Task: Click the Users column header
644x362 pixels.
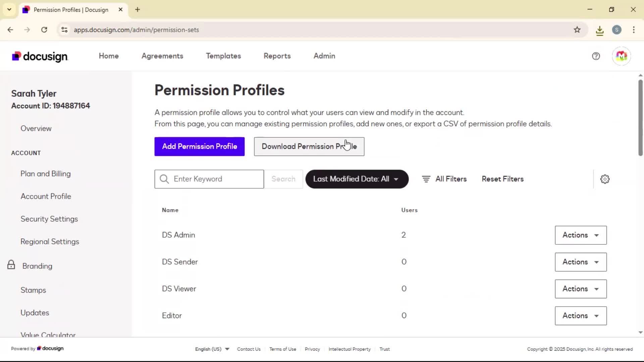Action: point(409,210)
